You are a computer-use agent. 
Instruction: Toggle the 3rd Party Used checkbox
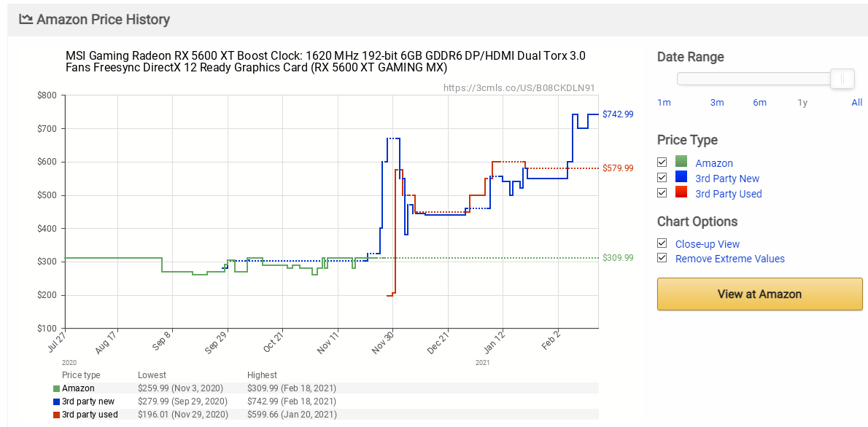point(662,193)
